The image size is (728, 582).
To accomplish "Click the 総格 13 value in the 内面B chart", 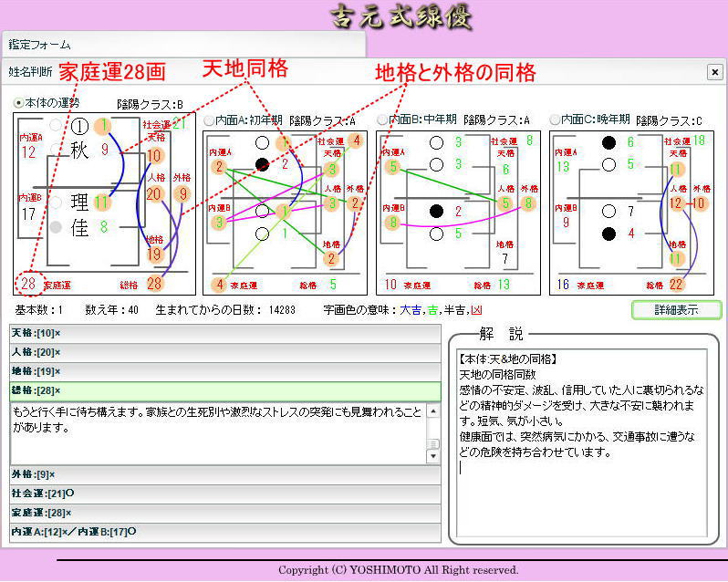I will (x=504, y=284).
